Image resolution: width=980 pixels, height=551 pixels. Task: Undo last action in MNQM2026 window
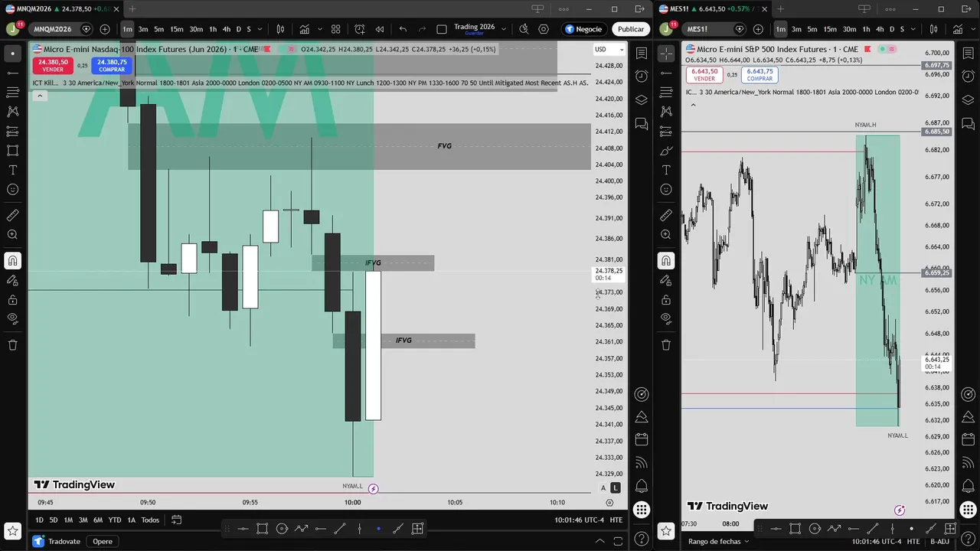[x=403, y=29]
